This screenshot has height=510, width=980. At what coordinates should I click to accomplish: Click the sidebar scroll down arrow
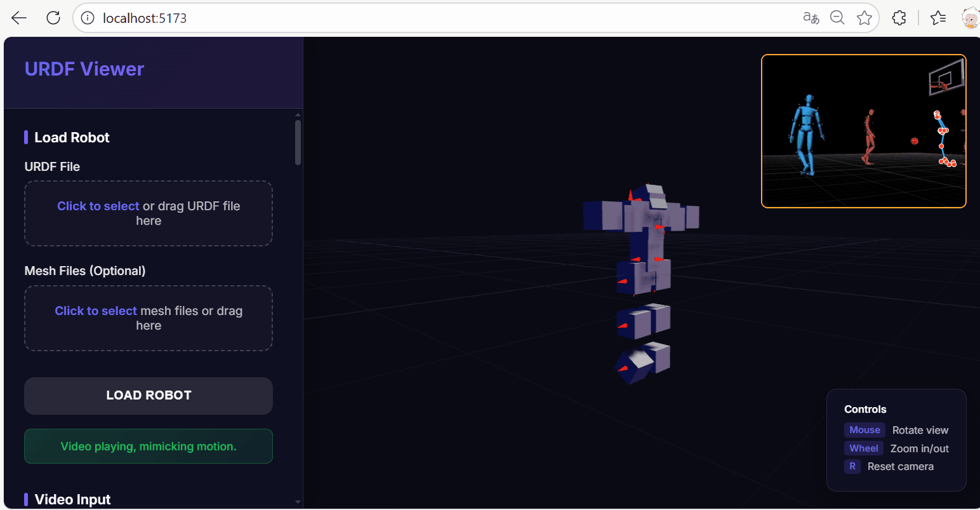pos(298,502)
